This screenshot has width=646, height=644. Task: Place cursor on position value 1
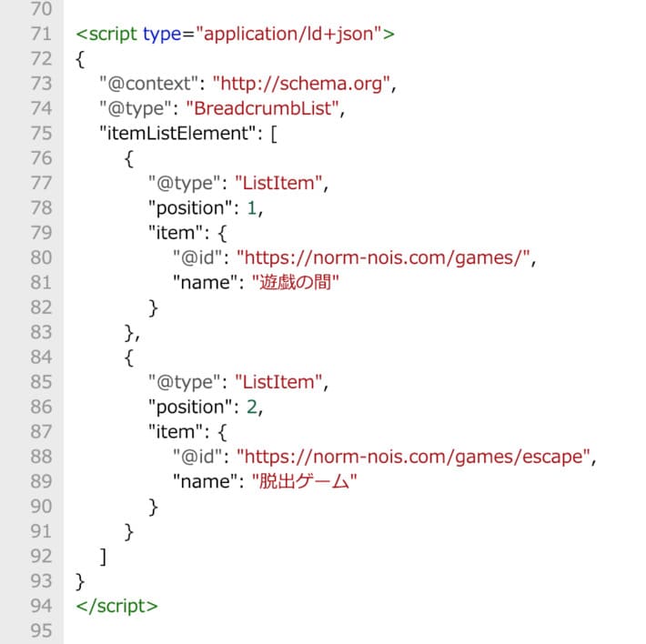[251, 208]
